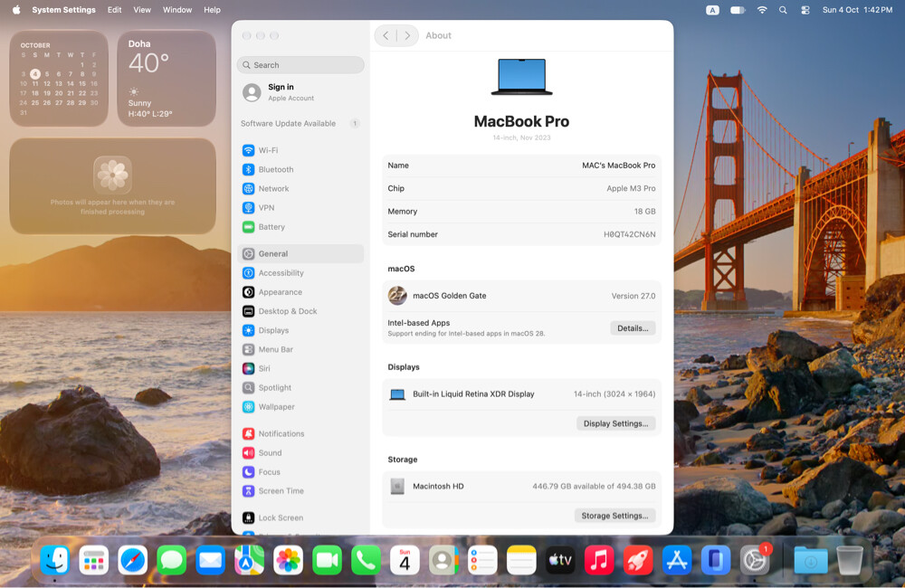Open the Window menu

177,10
